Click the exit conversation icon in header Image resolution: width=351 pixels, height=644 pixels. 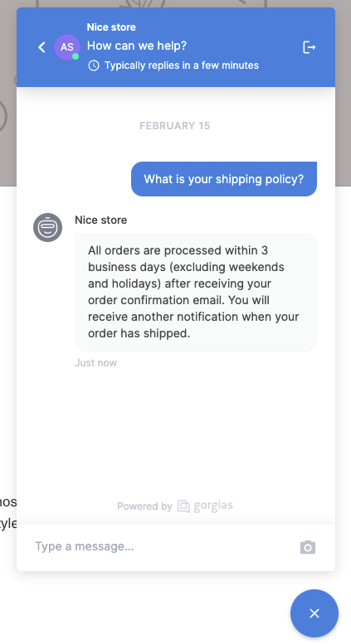pyautogui.click(x=309, y=47)
